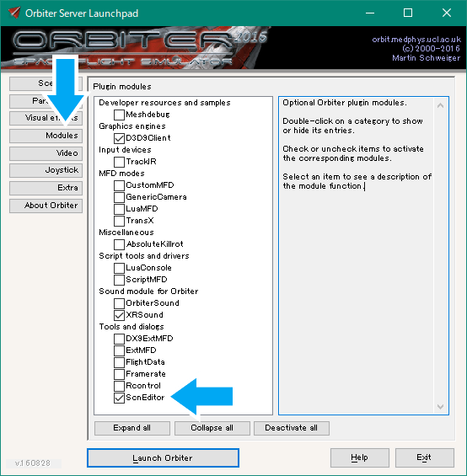This screenshot has height=476, width=467.
Task: Select the Sound module for Orbiter category
Action: [148, 291]
